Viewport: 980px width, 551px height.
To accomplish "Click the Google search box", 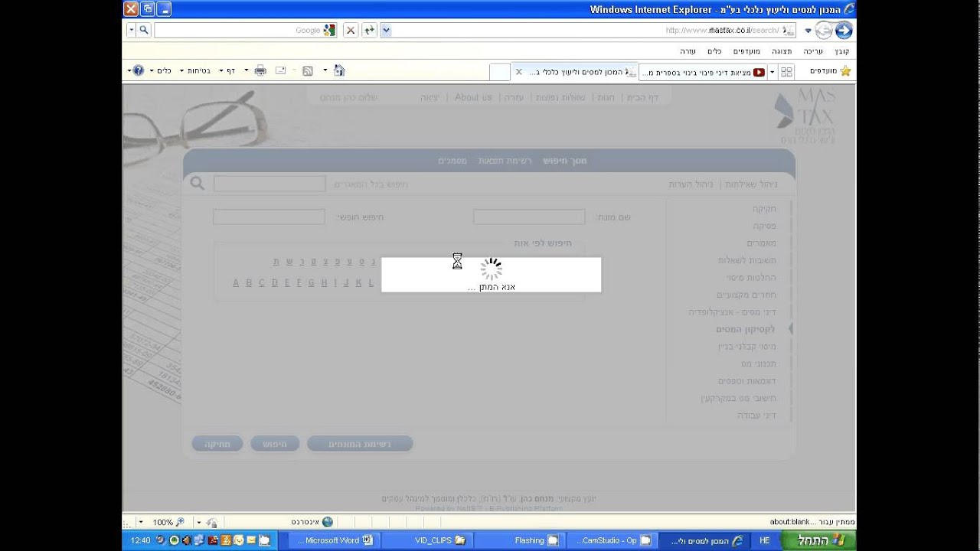I will click(x=246, y=30).
